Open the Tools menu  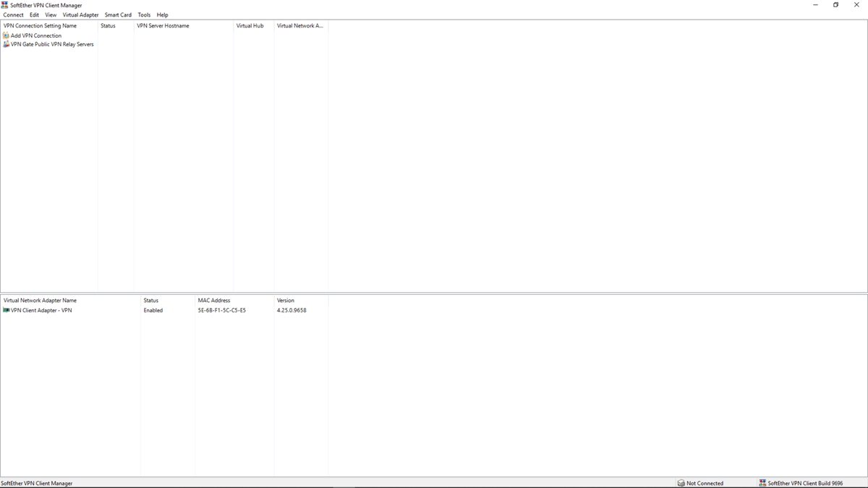click(144, 14)
